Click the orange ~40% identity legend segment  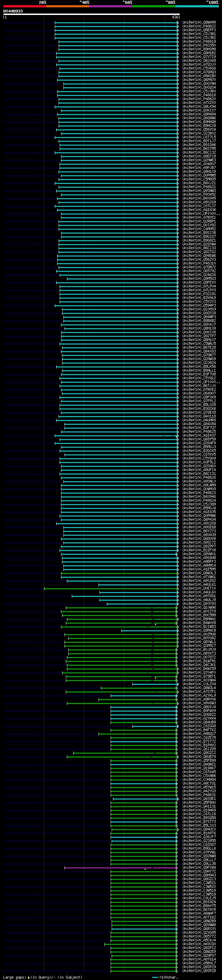click(x=68, y=6)
